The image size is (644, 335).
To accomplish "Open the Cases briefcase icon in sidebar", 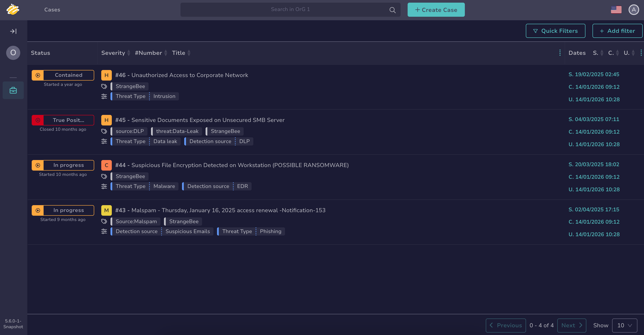I will (13, 90).
